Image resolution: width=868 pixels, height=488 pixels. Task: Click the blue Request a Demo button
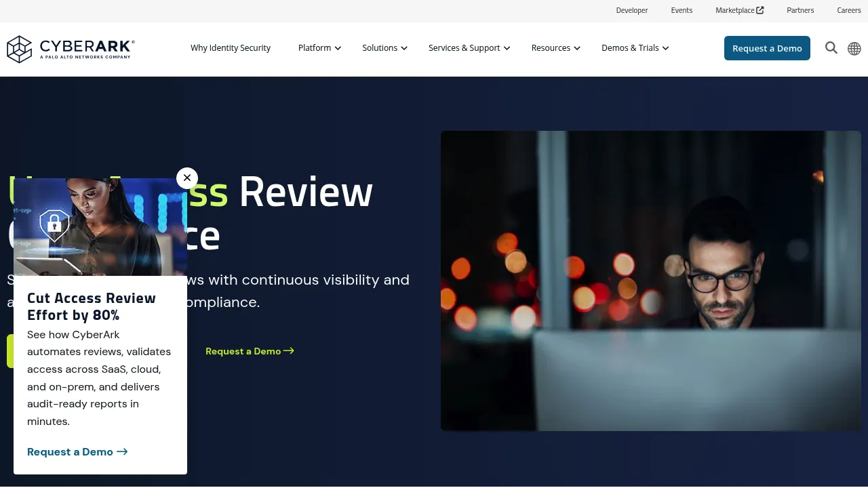click(767, 48)
